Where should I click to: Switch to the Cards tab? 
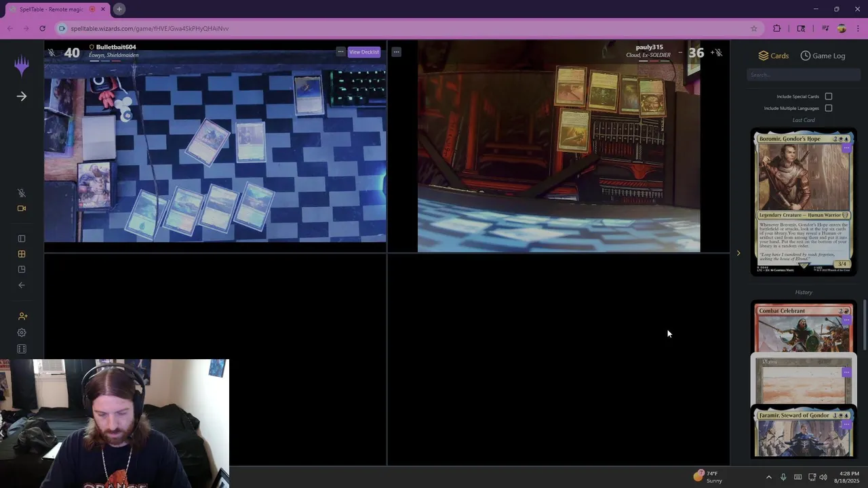coord(773,56)
